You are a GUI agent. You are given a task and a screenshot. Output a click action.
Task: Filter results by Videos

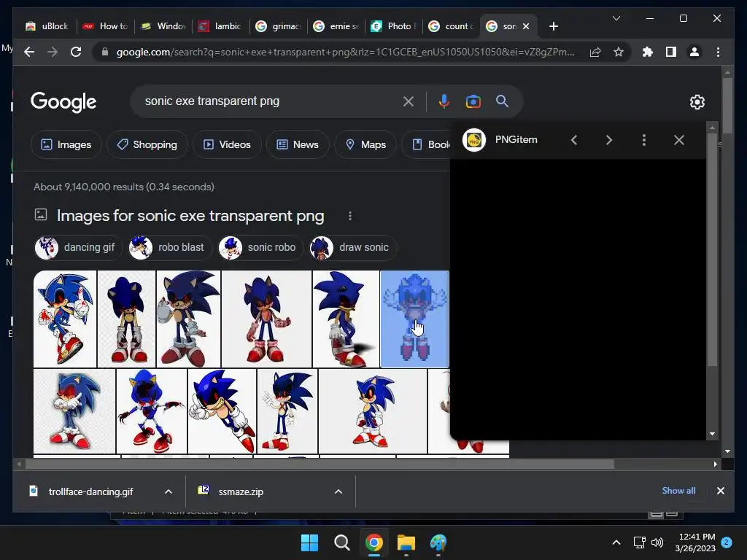[228, 144]
